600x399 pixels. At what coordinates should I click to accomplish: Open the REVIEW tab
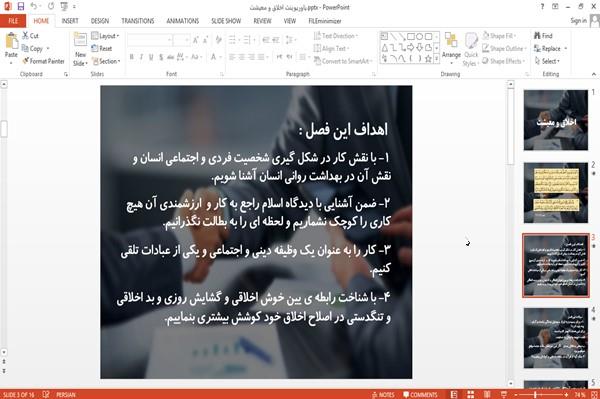click(262, 21)
